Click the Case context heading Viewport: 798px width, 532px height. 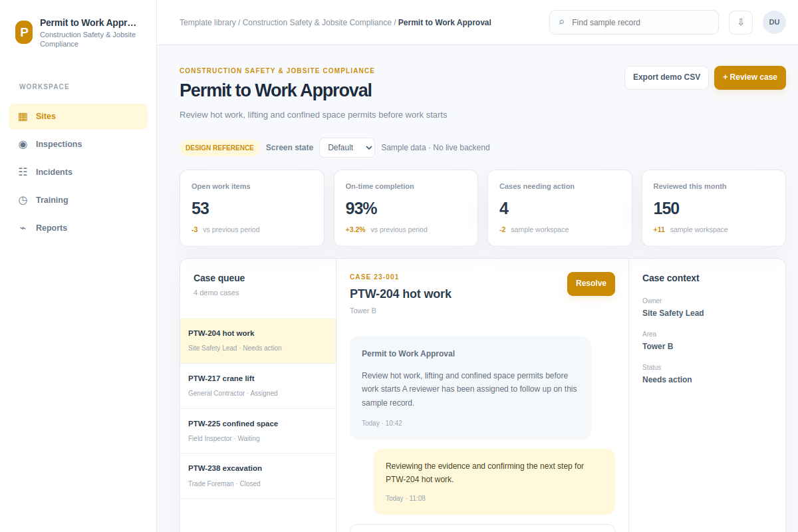click(x=671, y=278)
